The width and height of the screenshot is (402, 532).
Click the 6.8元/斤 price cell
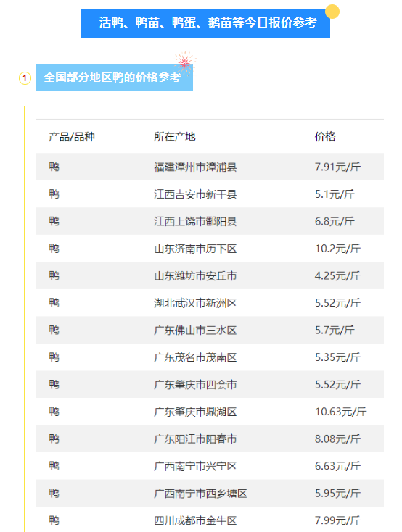(x=335, y=222)
